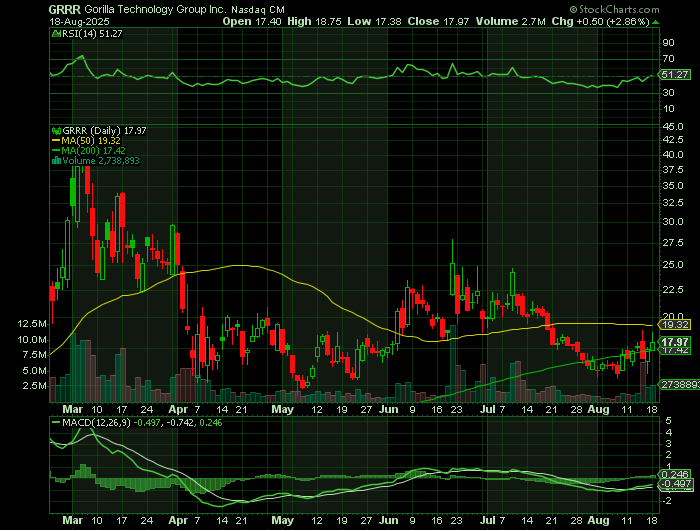Click the candlestick icon beside GRRR (Daily)
This screenshot has width=700, height=530.
point(56,131)
